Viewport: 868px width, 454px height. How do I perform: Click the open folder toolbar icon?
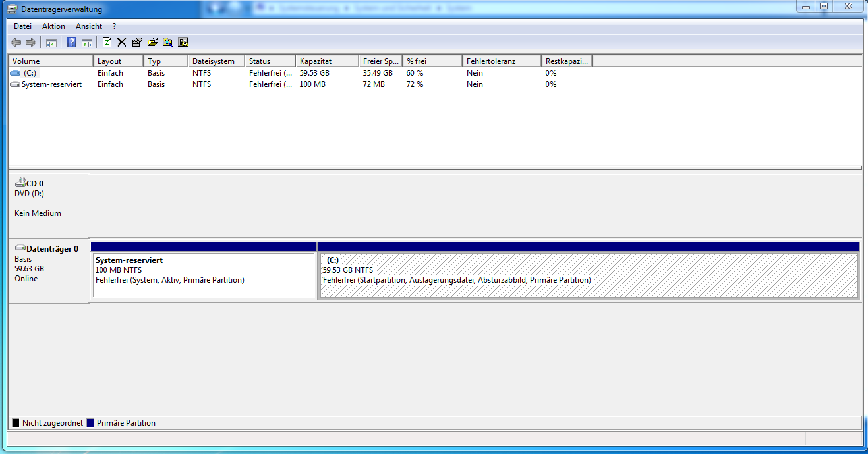(152, 43)
